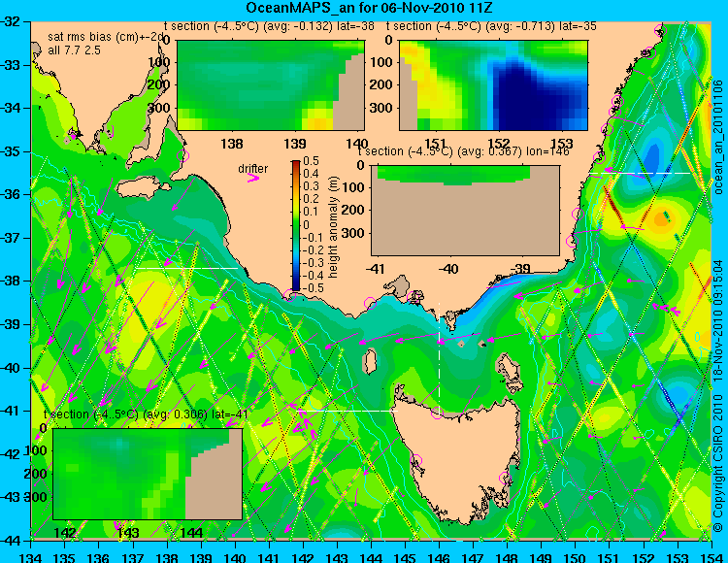Click the orange warm eddy near 152.5E, -36.5
This screenshot has height=563, width=728.
point(661,218)
